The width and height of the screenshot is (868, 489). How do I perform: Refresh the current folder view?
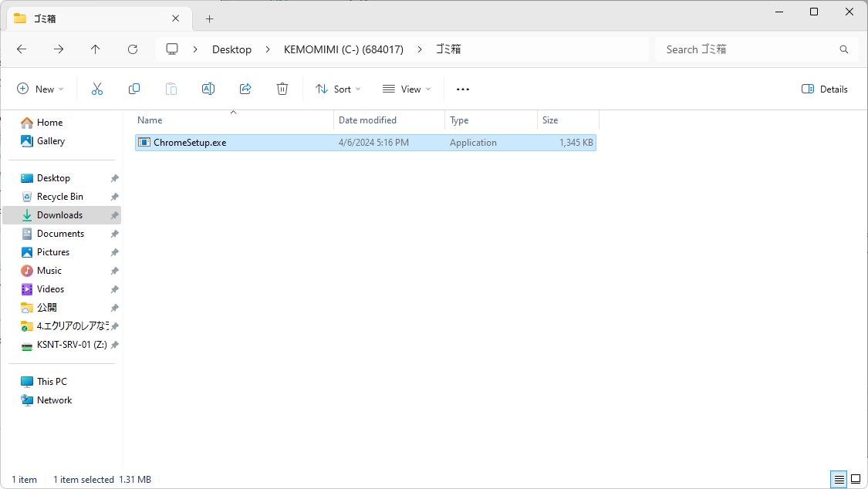(x=133, y=49)
